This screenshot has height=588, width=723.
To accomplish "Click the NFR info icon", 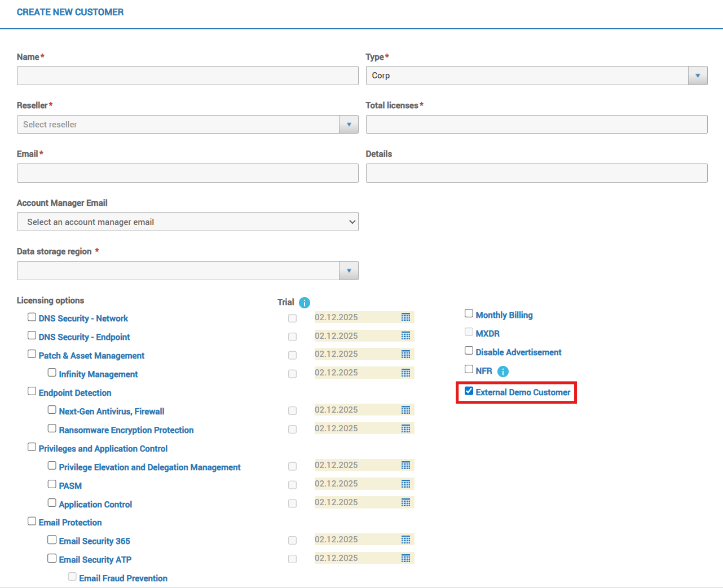I will [x=503, y=372].
